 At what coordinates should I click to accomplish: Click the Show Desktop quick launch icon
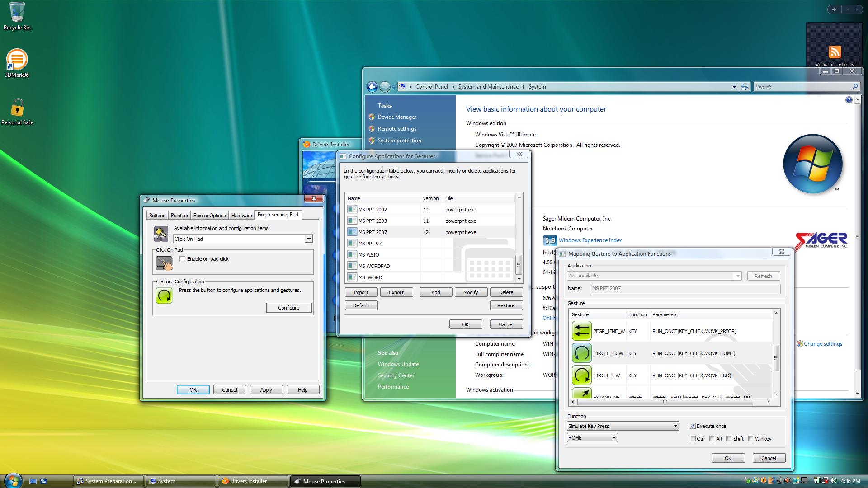click(33, 481)
